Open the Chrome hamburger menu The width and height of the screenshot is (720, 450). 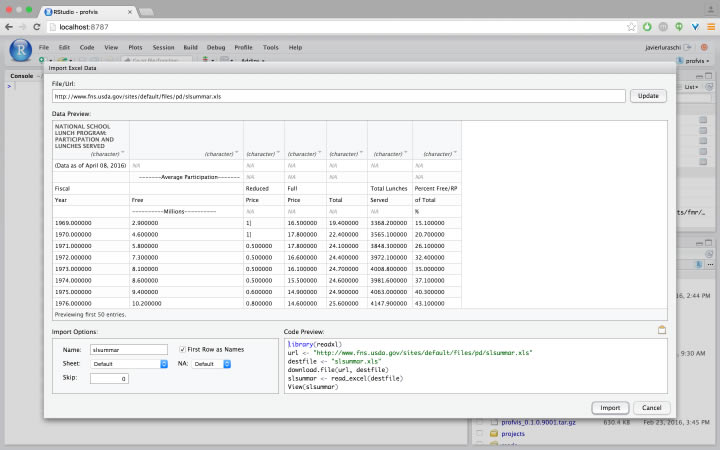pos(709,27)
